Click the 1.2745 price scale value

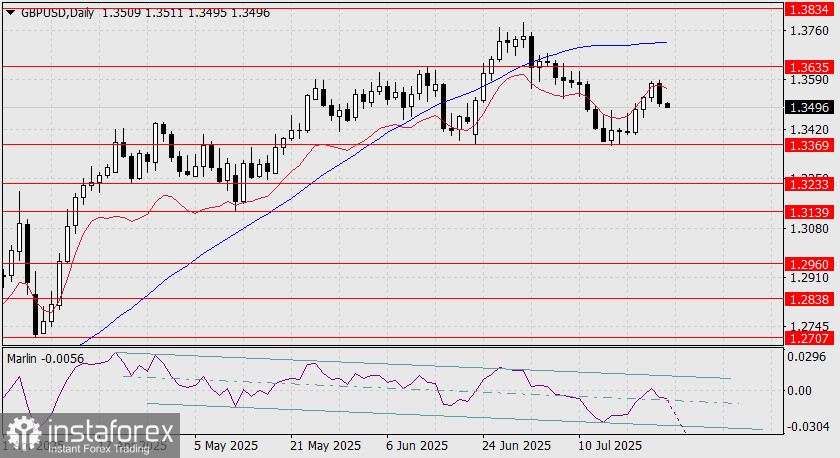[809, 326]
